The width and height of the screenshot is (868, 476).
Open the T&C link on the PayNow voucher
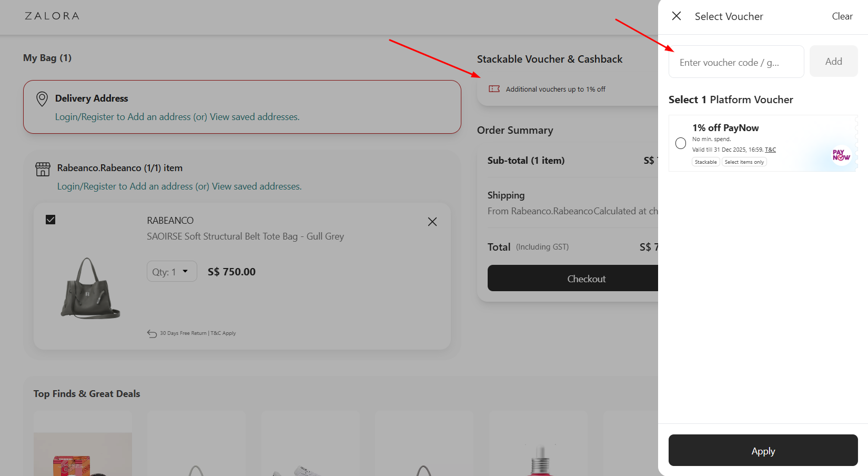tap(770, 150)
